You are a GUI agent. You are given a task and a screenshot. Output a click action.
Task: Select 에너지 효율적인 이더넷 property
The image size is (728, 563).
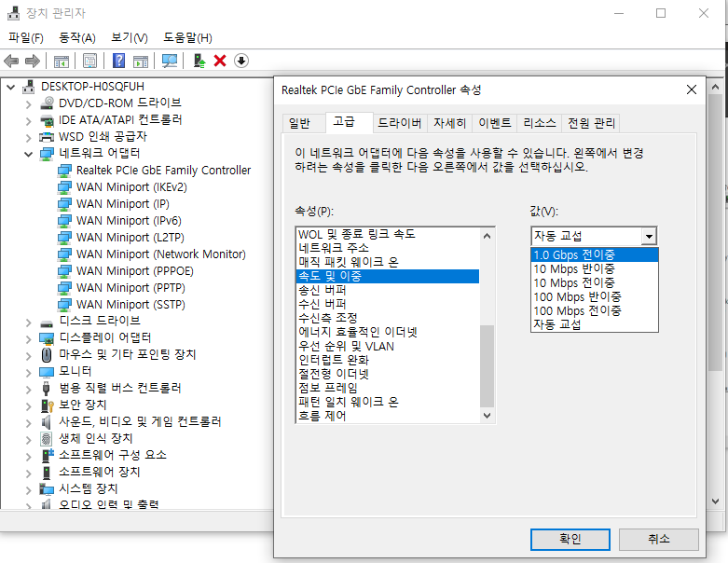coord(388,333)
